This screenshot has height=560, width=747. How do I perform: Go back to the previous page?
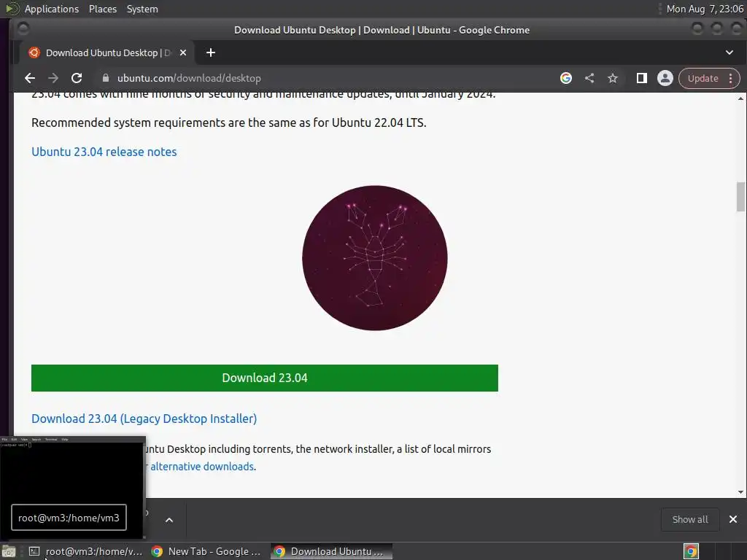(x=29, y=78)
